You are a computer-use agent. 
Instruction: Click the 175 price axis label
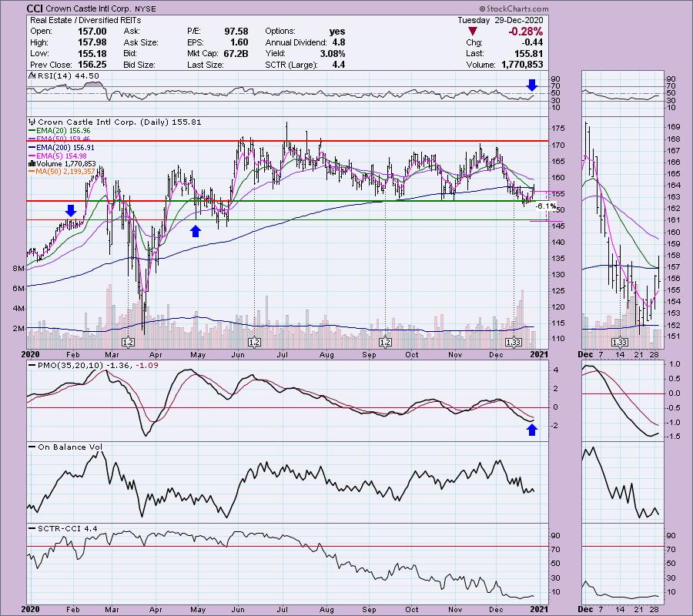[x=557, y=129]
